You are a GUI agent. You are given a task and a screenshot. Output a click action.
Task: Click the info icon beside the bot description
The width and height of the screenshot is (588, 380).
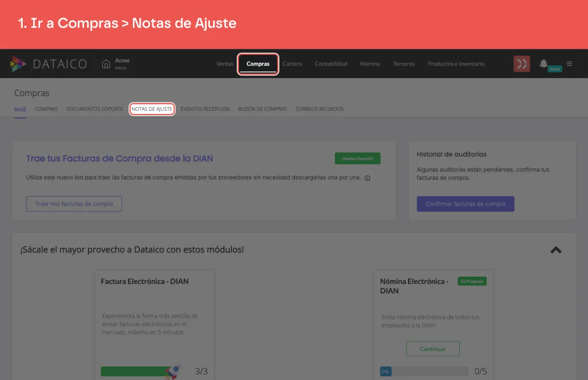(367, 178)
